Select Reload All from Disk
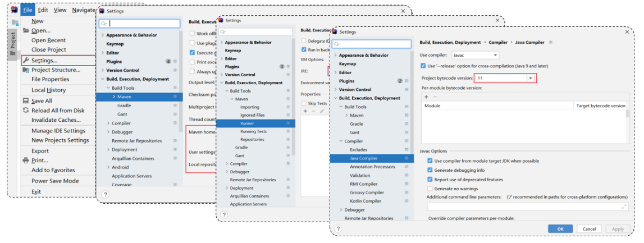Viewport: 644px width, 243px height. (58, 111)
